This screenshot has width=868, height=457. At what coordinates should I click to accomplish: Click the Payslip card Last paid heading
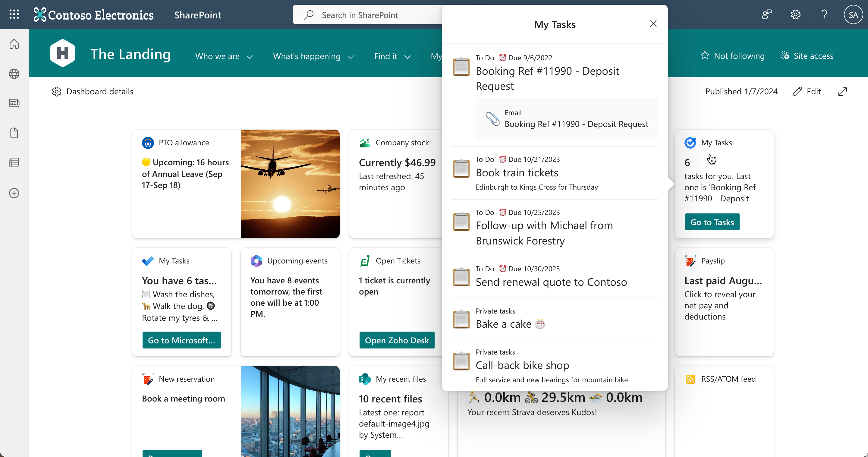(723, 281)
